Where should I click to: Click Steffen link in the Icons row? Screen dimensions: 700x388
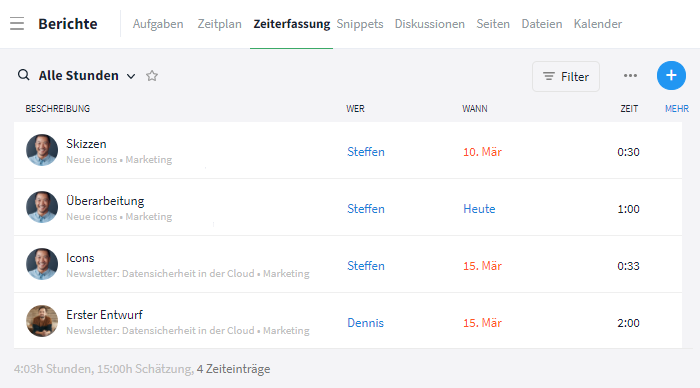[x=366, y=266]
